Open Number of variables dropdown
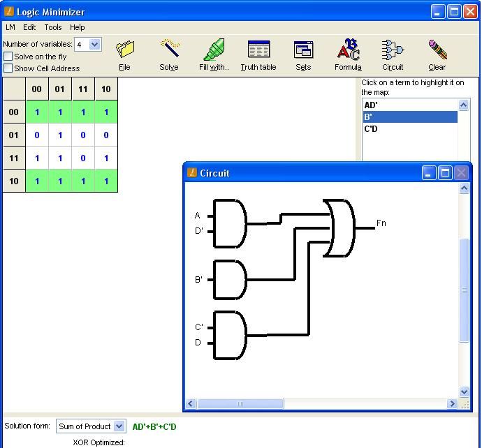The image size is (482, 448). click(x=95, y=45)
